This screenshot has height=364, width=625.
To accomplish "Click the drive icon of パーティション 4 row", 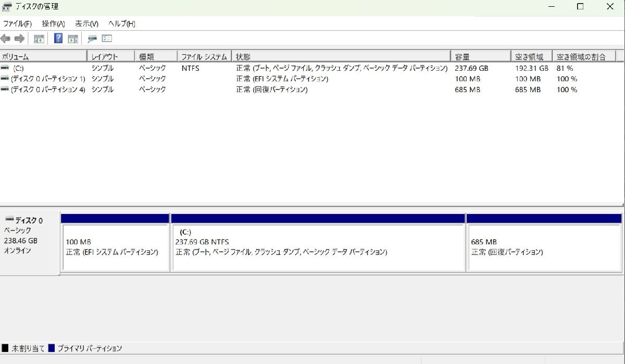I will point(5,90).
